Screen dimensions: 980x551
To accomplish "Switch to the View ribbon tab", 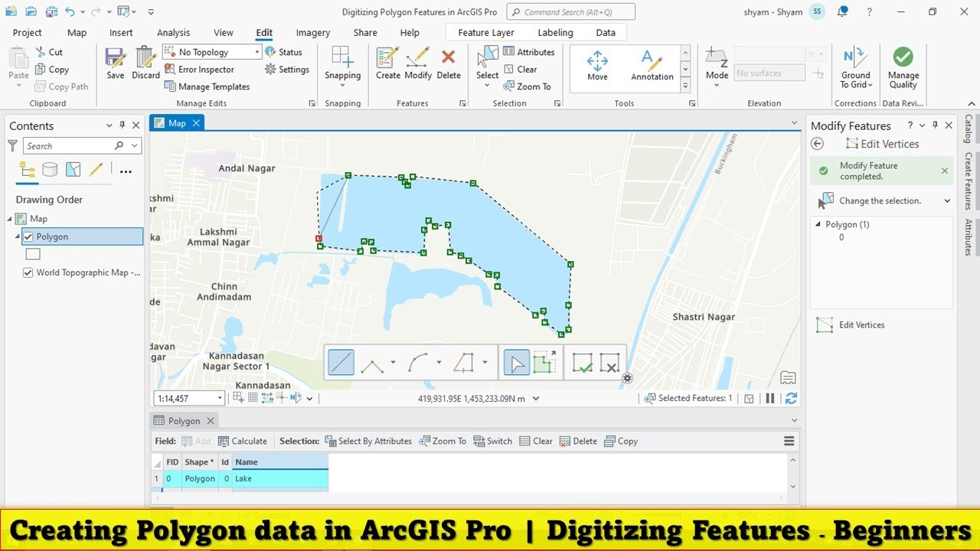I will (224, 33).
